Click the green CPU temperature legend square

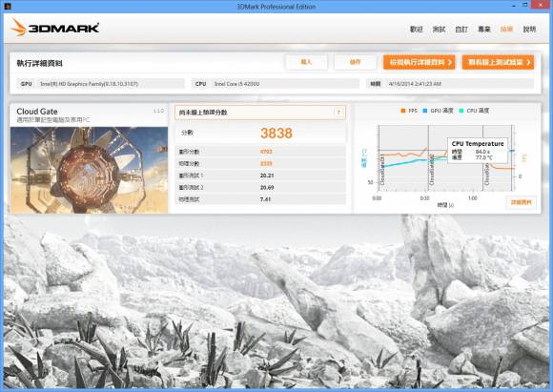pyautogui.click(x=461, y=111)
